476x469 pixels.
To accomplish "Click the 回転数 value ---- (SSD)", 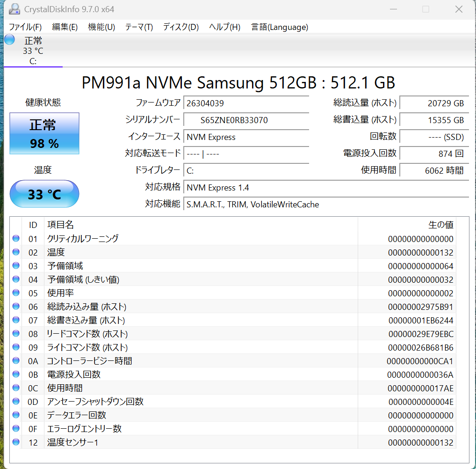I will click(x=434, y=137).
